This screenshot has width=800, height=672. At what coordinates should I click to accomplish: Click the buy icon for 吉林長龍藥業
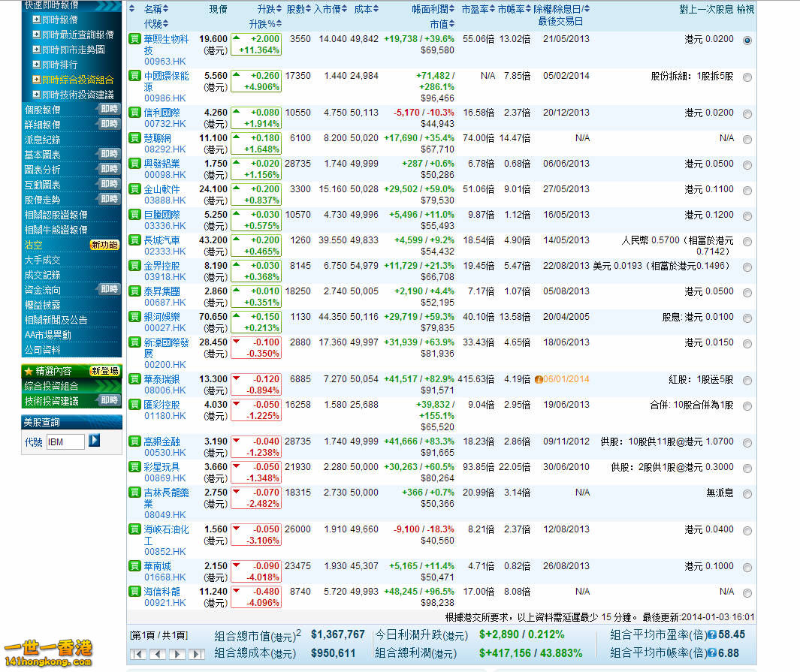[x=134, y=492]
